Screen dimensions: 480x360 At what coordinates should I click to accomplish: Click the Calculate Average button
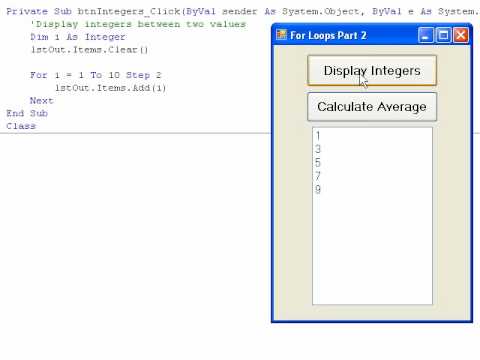pos(372,107)
